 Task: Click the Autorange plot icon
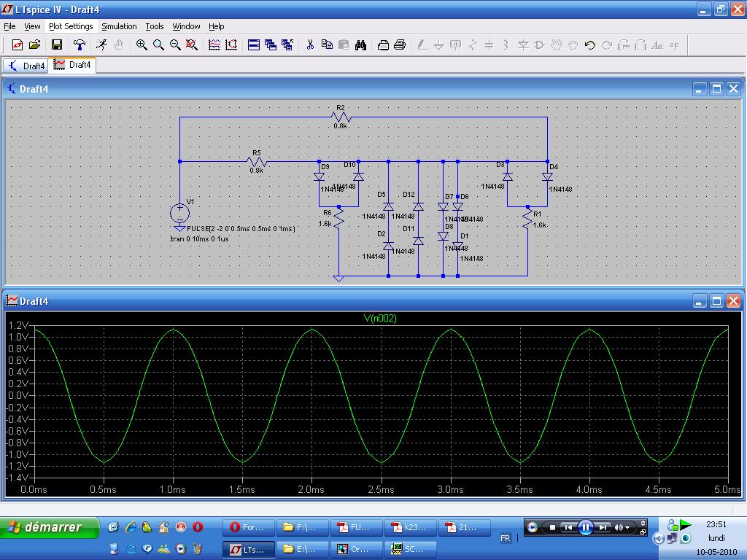tap(231, 45)
